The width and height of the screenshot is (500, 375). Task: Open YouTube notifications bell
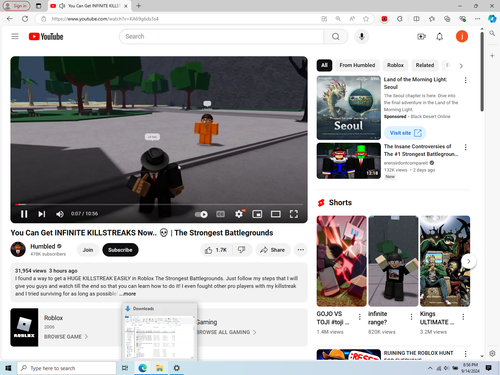(x=440, y=37)
